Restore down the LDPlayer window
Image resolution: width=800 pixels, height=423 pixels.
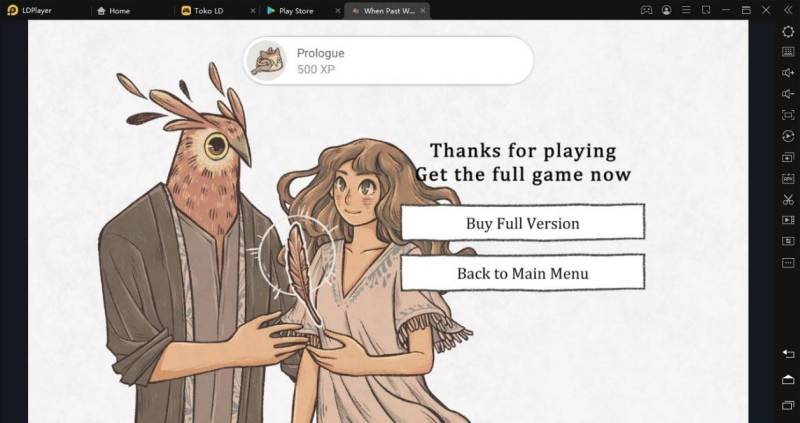pyautogui.click(x=746, y=10)
